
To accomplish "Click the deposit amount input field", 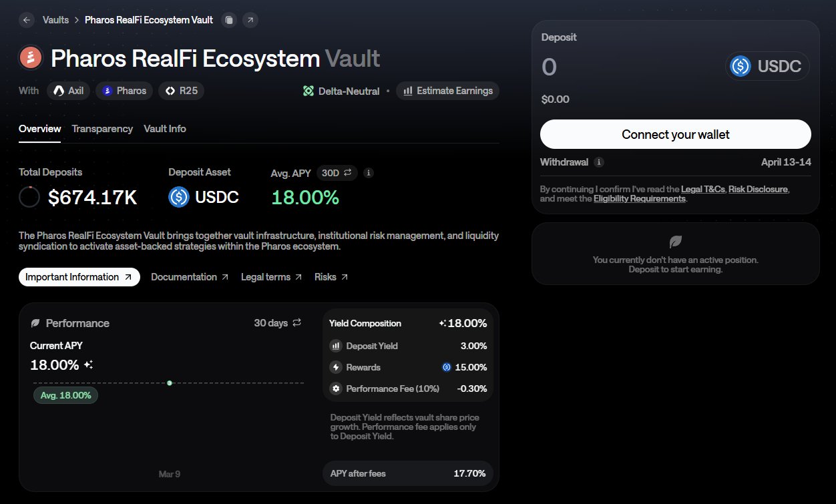I will [621, 67].
